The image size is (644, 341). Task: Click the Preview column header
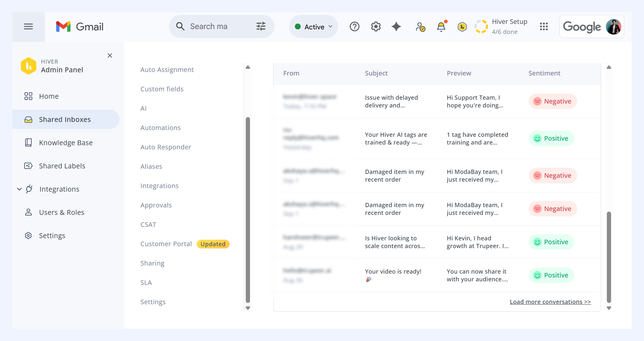tap(459, 73)
